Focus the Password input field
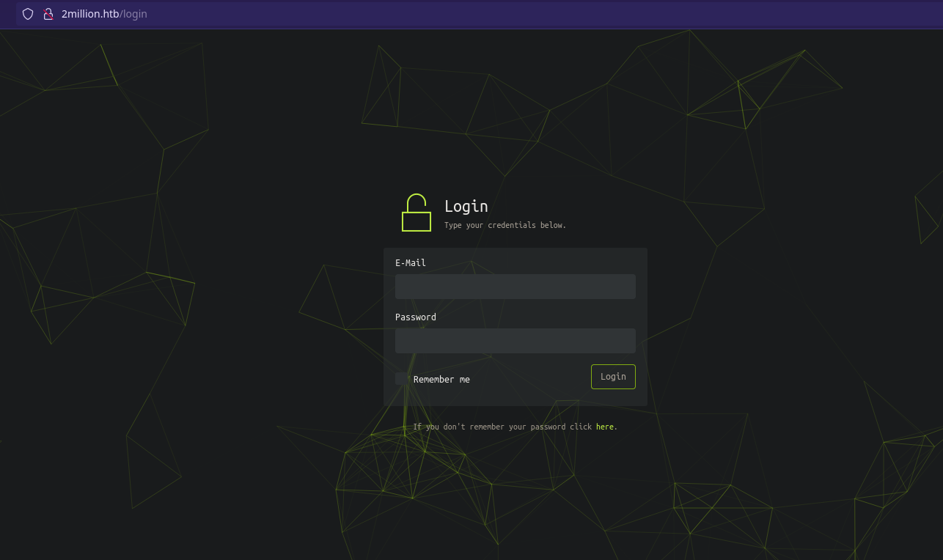The height and width of the screenshot is (560, 943). pyautogui.click(x=515, y=341)
